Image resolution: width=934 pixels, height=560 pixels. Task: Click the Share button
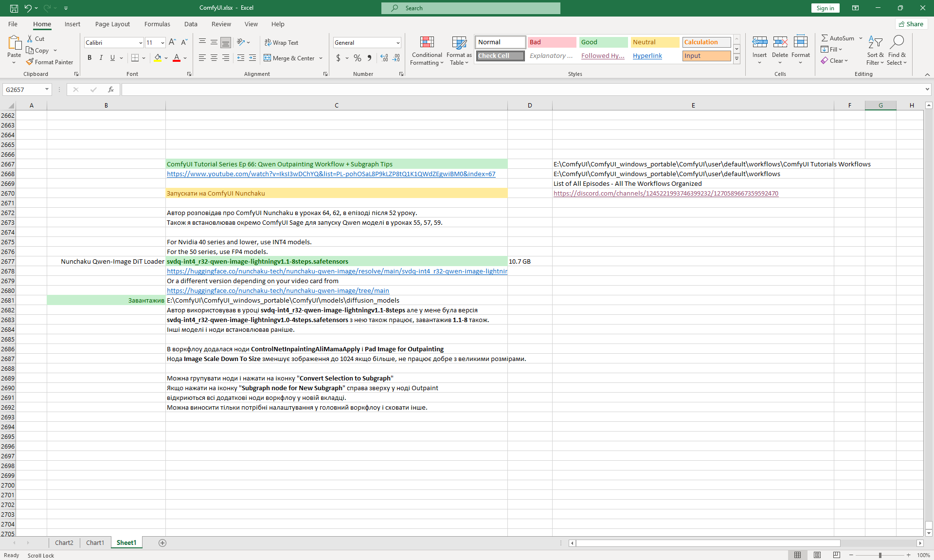click(x=911, y=24)
